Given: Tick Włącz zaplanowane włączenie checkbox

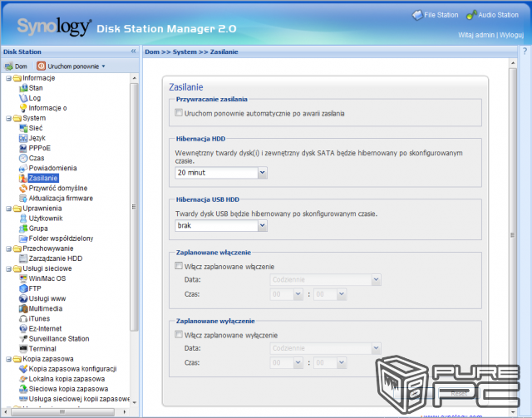Looking at the screenshot, I should (x=179, y=266).
